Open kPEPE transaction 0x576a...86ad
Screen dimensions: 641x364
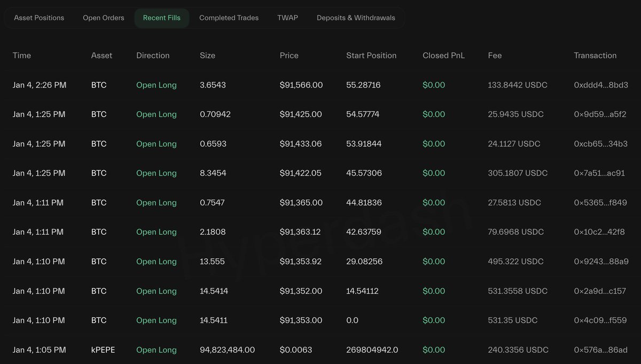pos(600,350)
